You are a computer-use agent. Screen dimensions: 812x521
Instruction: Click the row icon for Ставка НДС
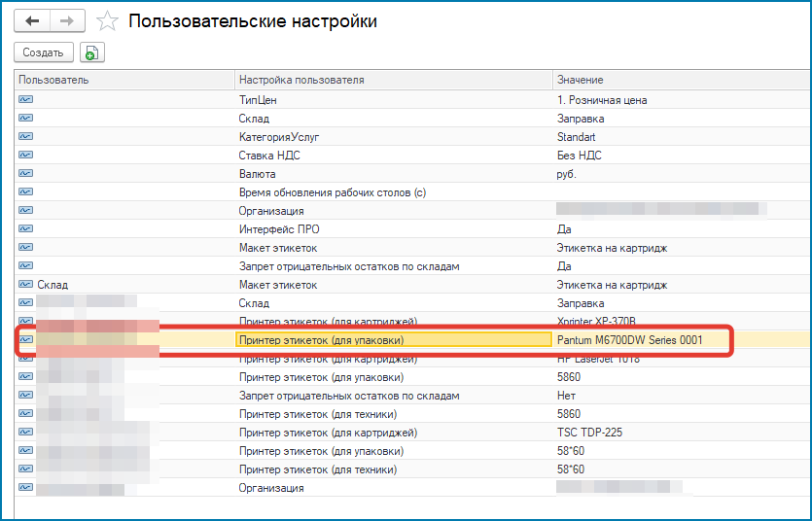(x=25, y=155)
